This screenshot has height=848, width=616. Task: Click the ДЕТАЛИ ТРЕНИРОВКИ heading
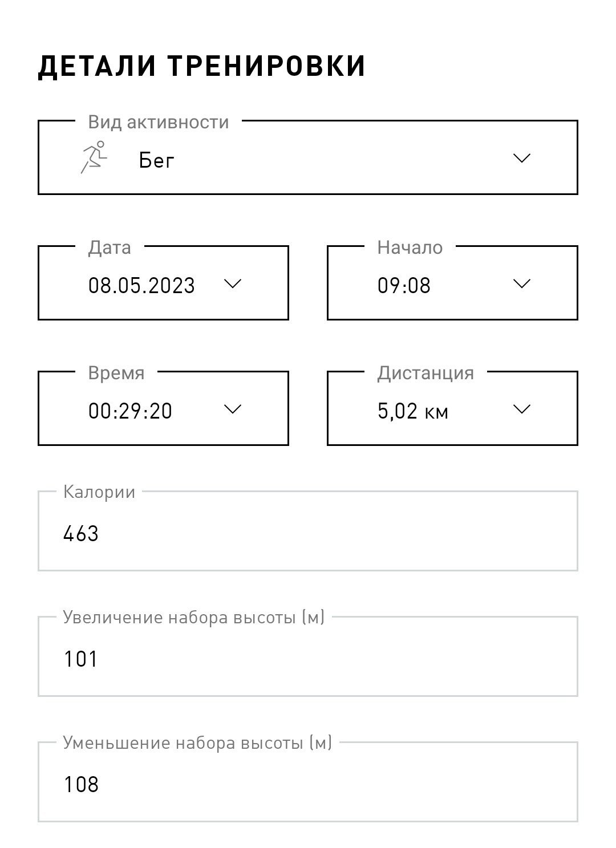click(202, 66)
